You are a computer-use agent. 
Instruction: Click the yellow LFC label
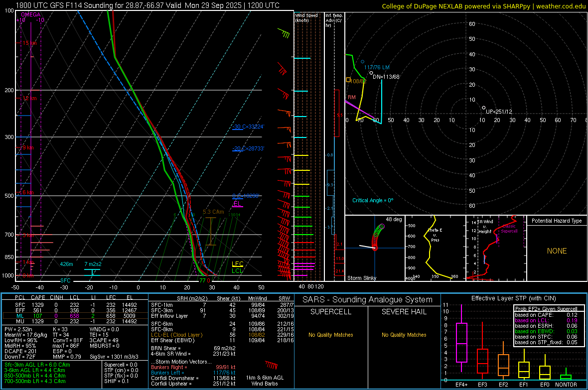237,263
